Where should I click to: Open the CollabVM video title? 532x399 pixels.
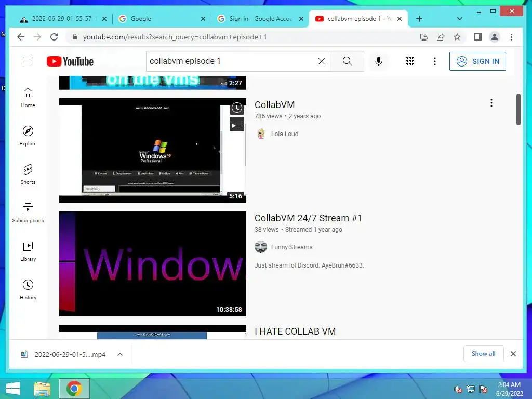[x=274, y=105]
